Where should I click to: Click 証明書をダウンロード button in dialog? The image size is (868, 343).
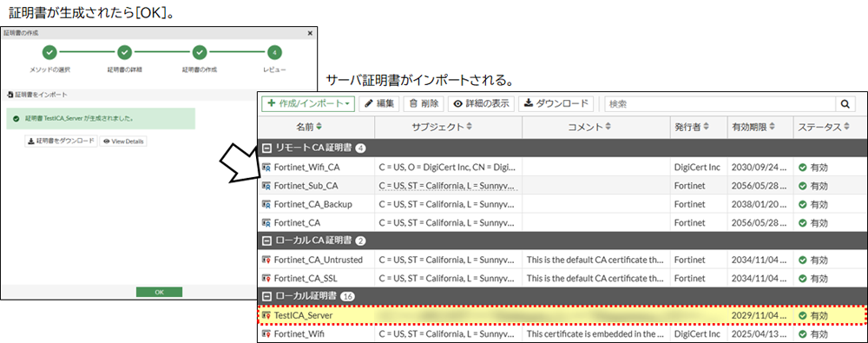(61, 142)
